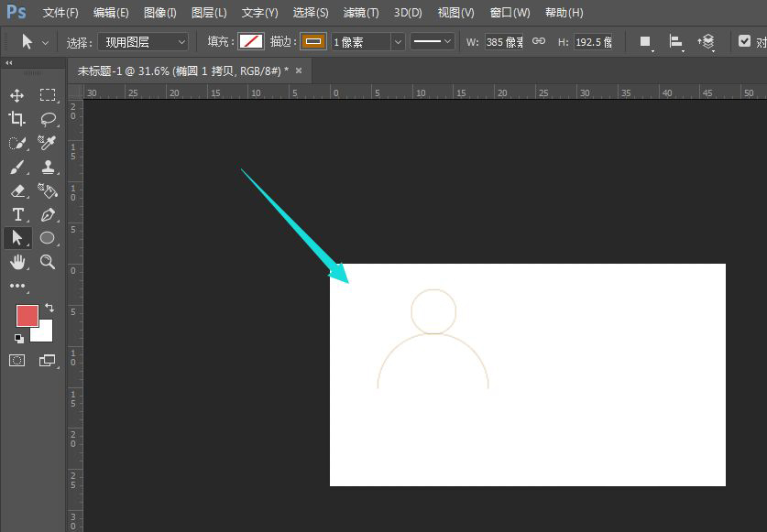Open the 现用图层 selection dropdown
Image resolution: width=767 pixels, height=532 pixels.
[x=143, y=42]
